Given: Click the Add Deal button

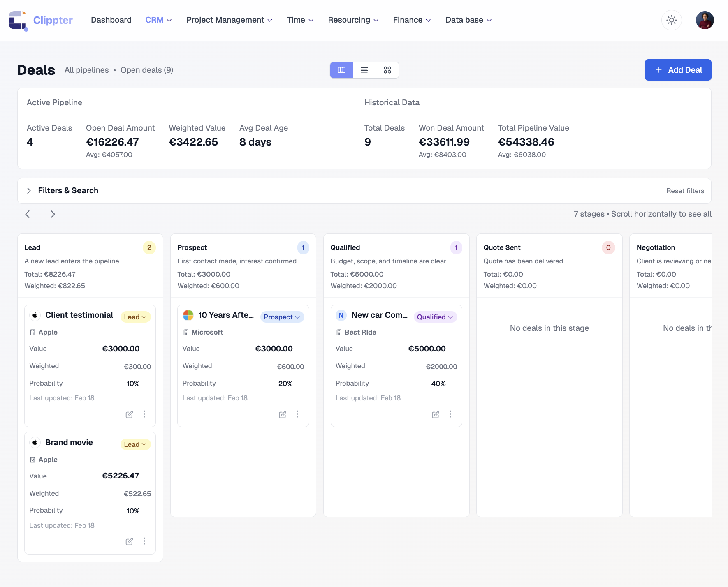Looking at the screenshot, I should click(x=678, y=70).
